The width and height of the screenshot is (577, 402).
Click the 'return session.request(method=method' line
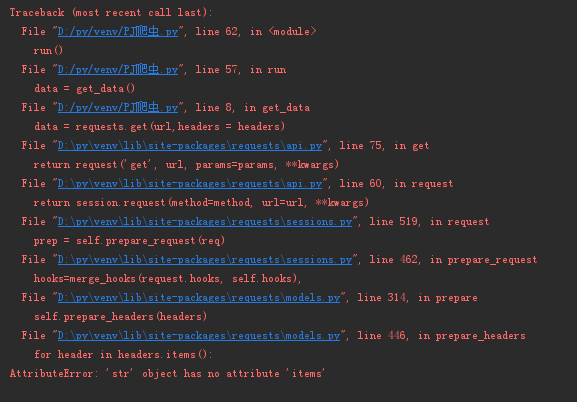(201, 203)
